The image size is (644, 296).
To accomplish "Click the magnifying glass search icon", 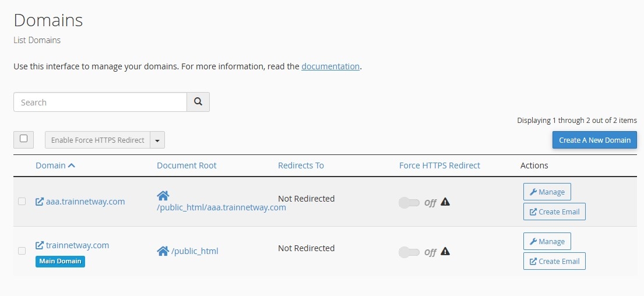I will [x=198, y=102].
